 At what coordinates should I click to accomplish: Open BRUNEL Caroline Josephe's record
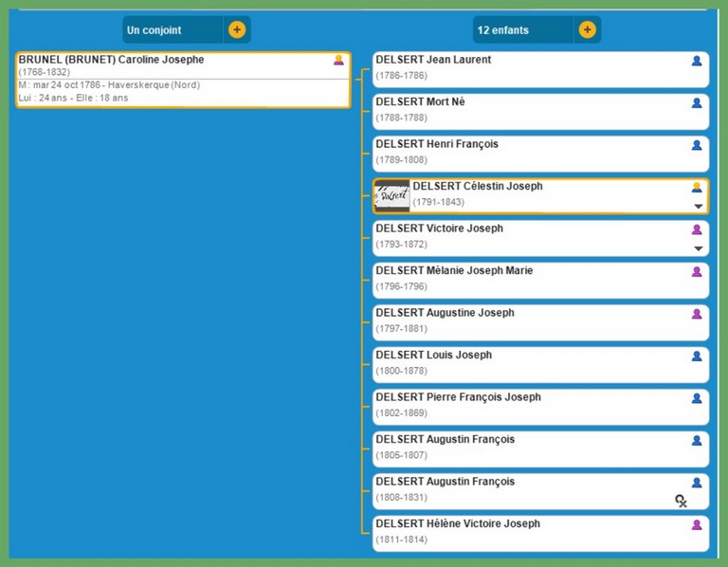(x=111, y=60)
